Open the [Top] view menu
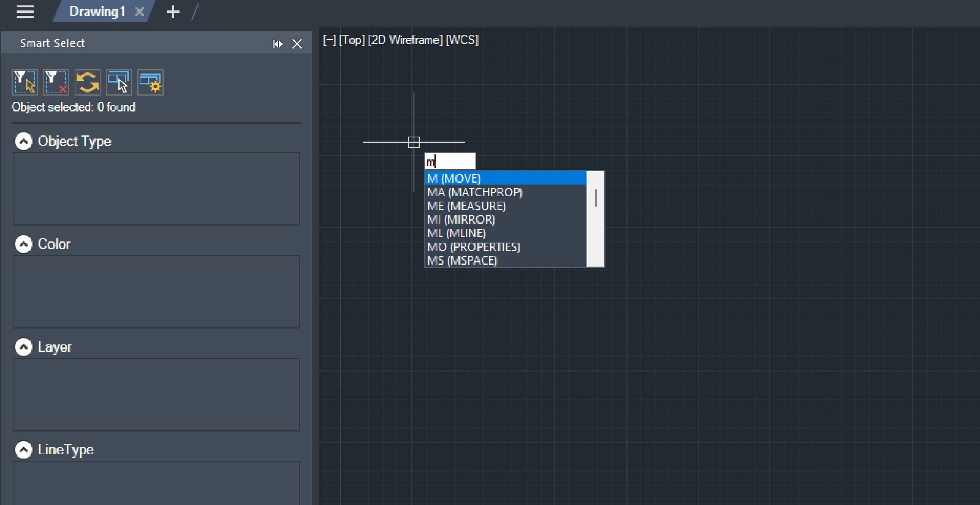This screenshot has width=980, height=505. pos(352,40)
